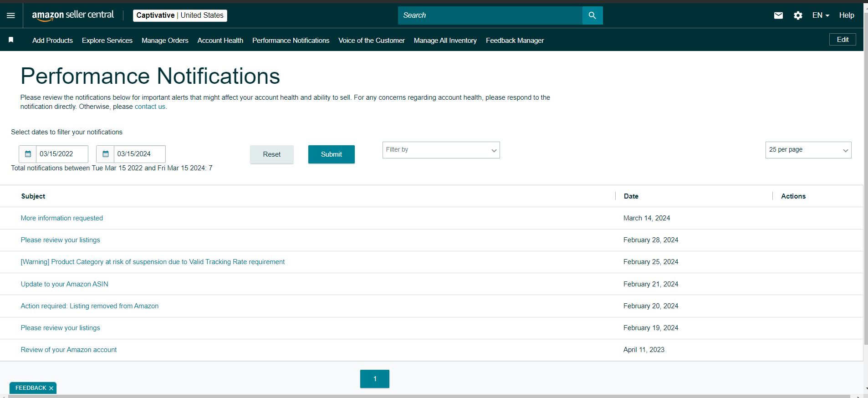This screenshot has width=868, height=398.
Task: Open Update to your Amazon ASIN notification
Action: (x=65, y=284)
